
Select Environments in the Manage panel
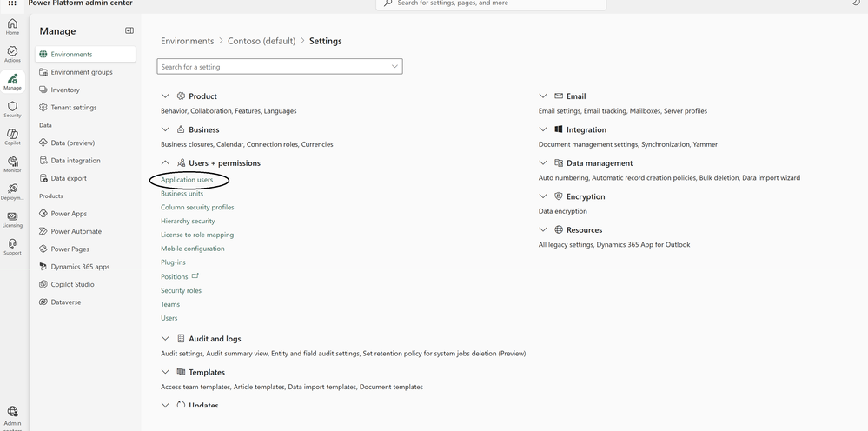tap(85, 54)
